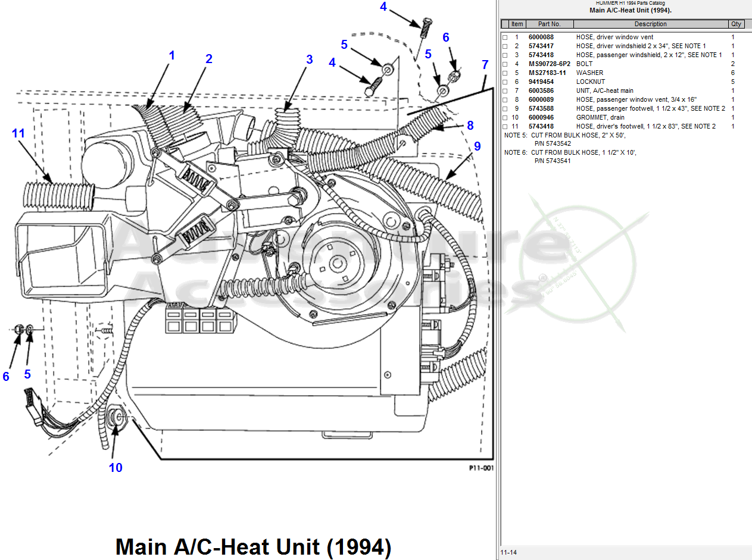Check the WASHER row checkbox

click(x=505, y=73)
